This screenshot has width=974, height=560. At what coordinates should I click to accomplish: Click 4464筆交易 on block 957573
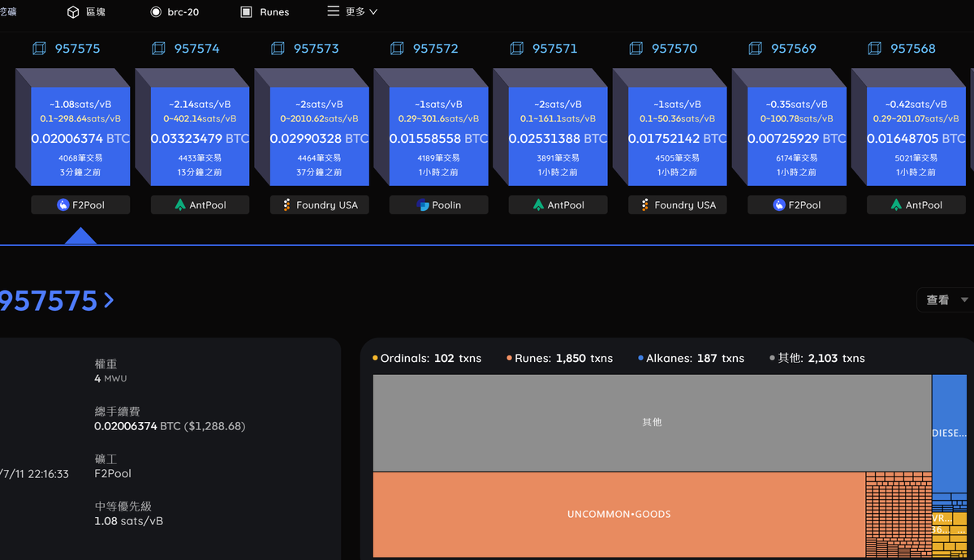(320, 157)
